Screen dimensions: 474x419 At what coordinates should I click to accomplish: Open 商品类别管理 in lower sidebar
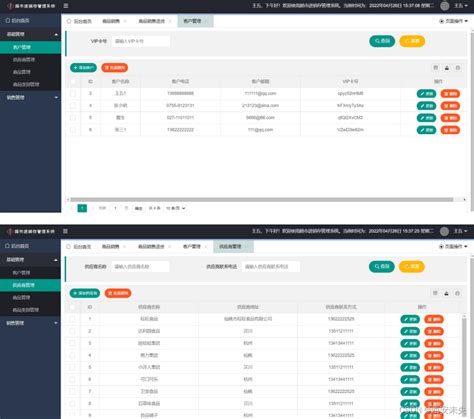coord(30,310)
